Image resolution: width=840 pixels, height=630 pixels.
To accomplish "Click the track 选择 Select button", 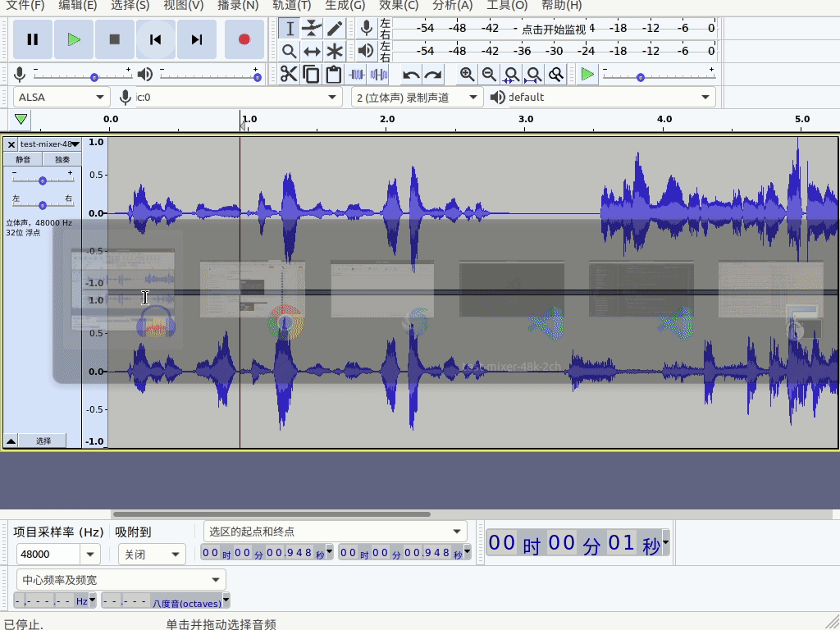I will click(x=43, y=441).
